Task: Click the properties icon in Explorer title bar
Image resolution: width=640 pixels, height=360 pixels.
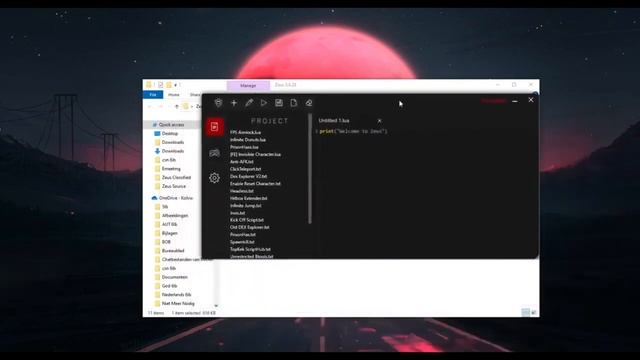Action: pos(160,85)
